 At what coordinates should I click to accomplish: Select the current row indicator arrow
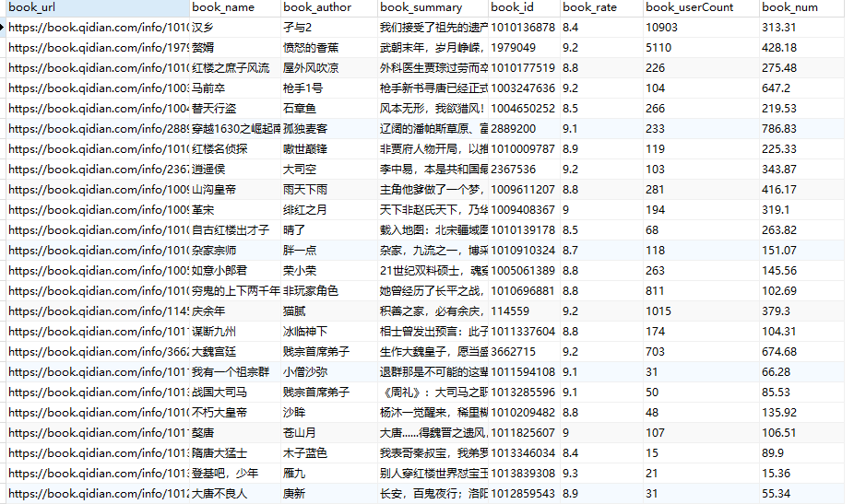tap(3, 28)
